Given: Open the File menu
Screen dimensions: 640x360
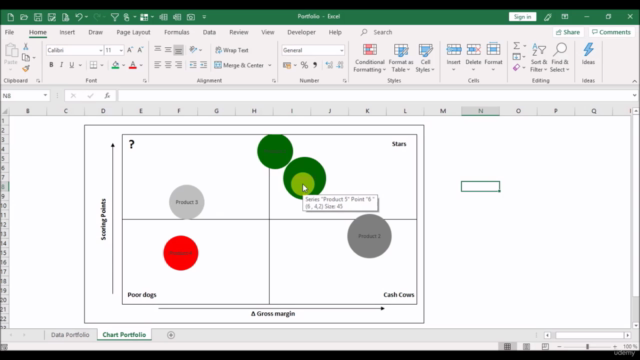Looking at the screenshot, I should point(9,32).
